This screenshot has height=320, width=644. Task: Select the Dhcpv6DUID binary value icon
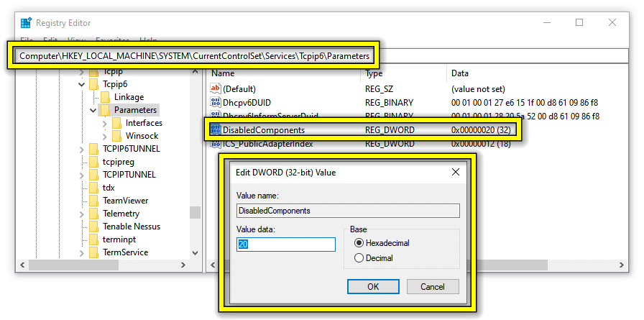(x=216, y=102)
